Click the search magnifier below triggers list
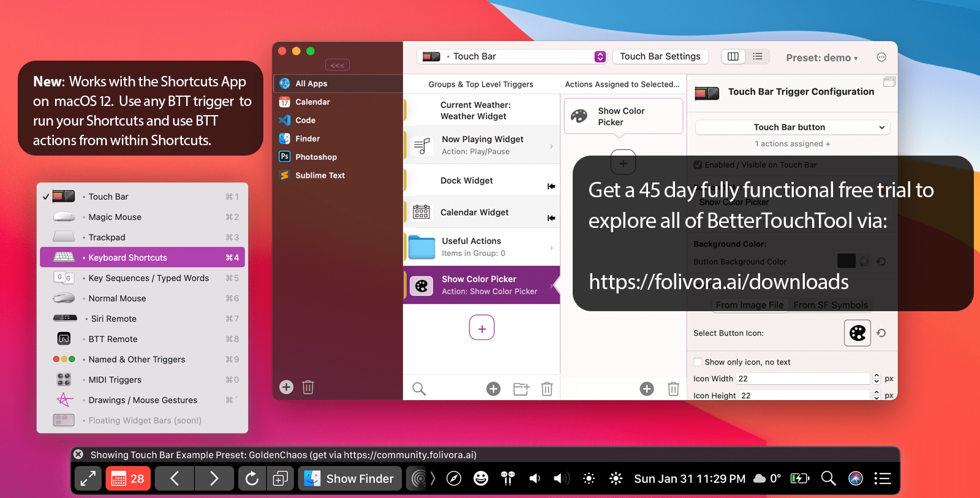The image size is (980, 498). click(x=419, y=388)
